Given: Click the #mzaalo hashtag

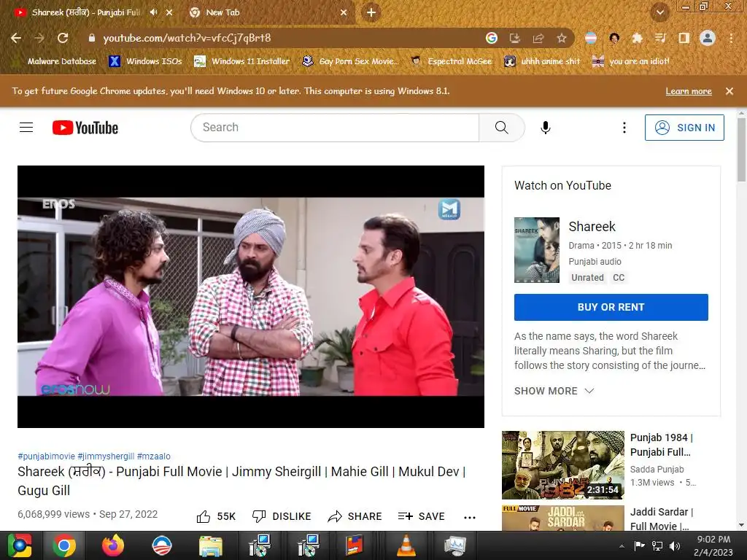Looking at the screenshot, I should tap(153, 456).
